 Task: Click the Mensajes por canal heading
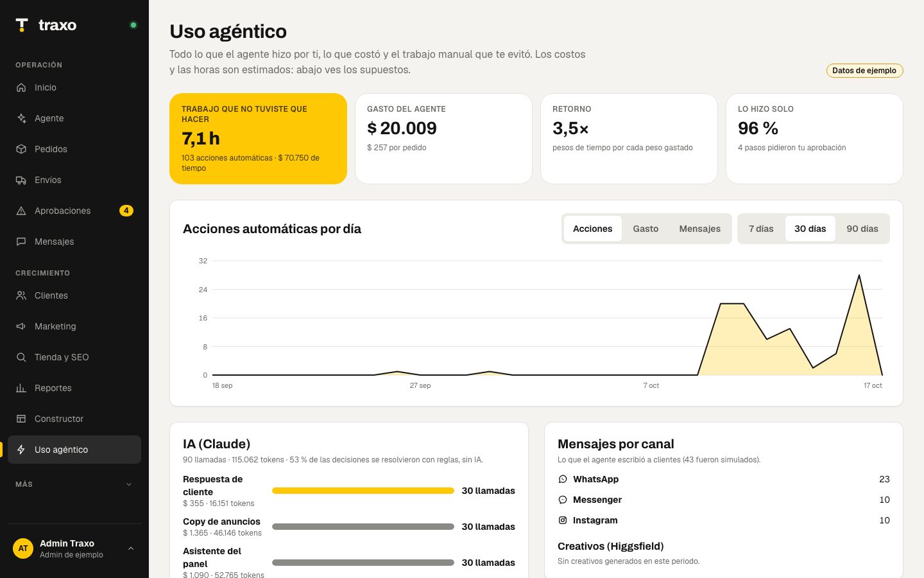[616, 444]
